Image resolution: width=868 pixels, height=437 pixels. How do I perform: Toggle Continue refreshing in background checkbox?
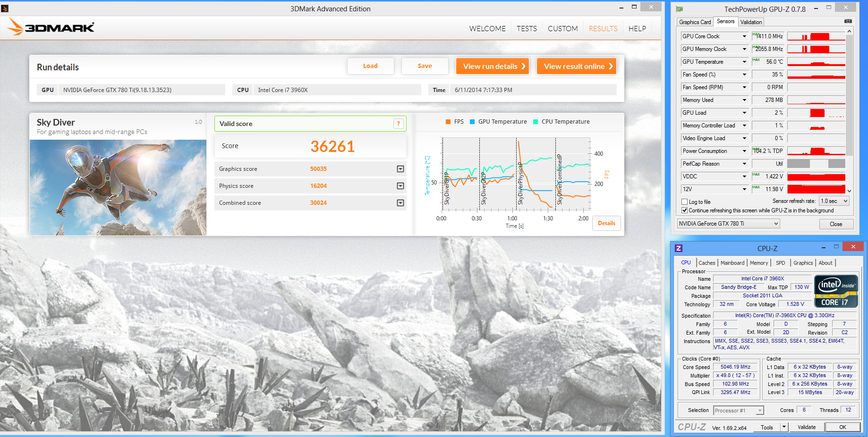685,210
